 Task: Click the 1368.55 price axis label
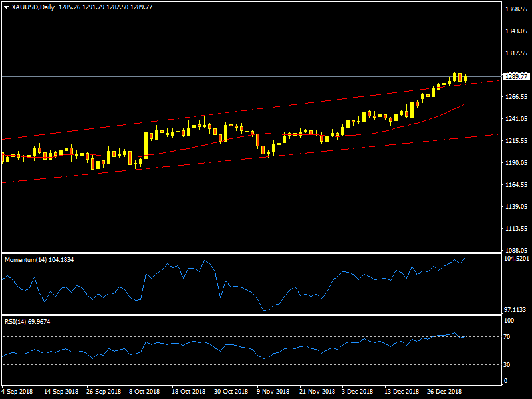tap(516, 10)
